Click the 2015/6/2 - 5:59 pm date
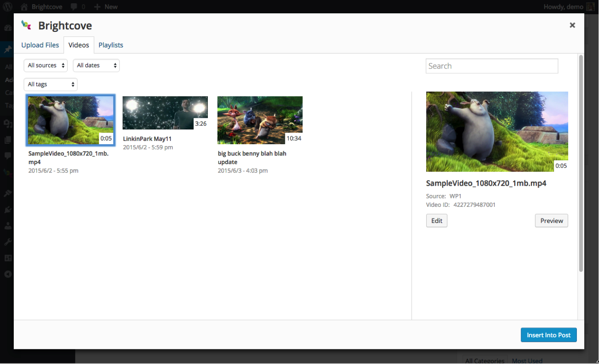The height and width of the screenshot is (364, 599). point(148,147)
